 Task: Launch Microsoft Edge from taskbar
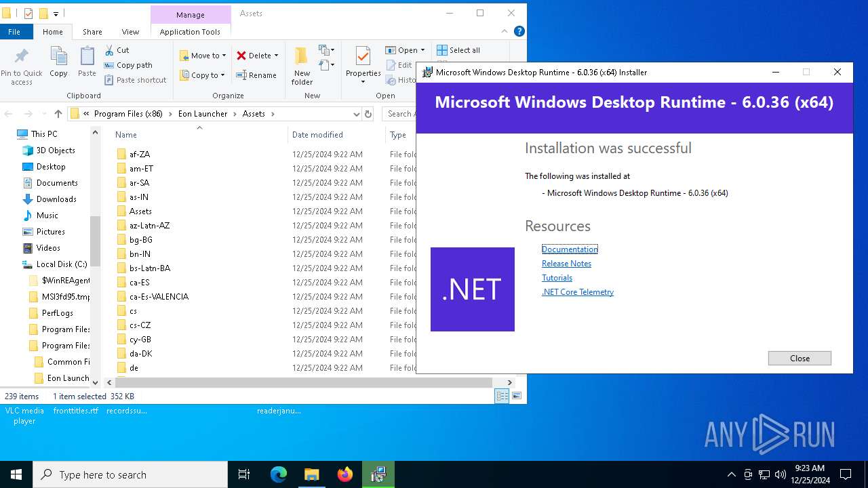(279, 474)
